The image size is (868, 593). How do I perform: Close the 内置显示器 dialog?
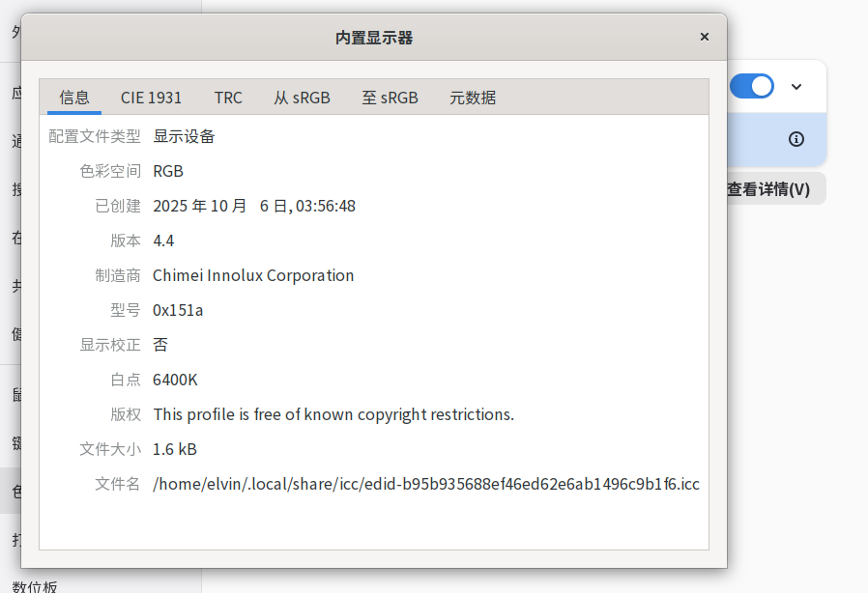pyautogui.click(x=704, y=37)
